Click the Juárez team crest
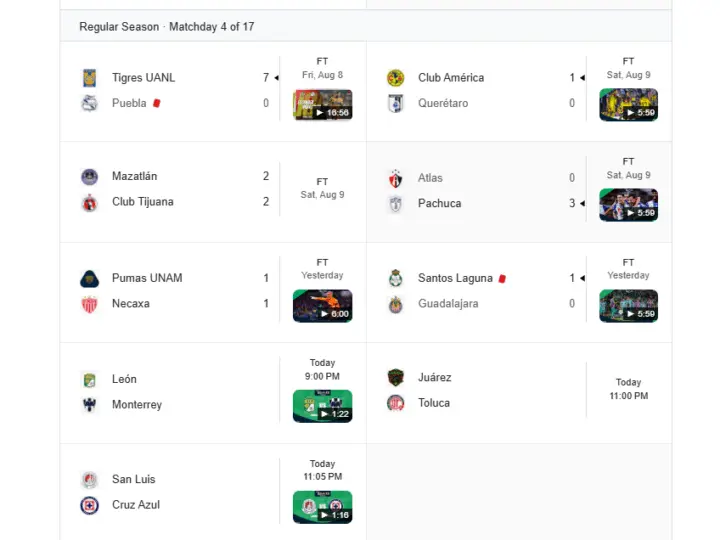The image size is (720, 540). (395, 377)
